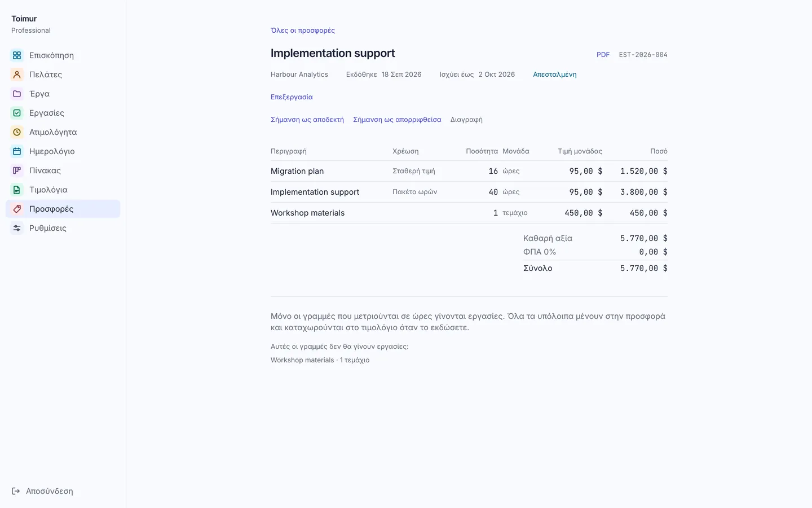Click Σήμανση ως απορριφθείσα
This screenshot has width=812, height=508.
[x=397, y=120]
